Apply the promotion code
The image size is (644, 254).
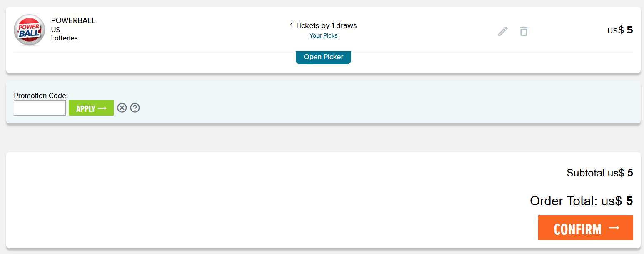[91, 108]
